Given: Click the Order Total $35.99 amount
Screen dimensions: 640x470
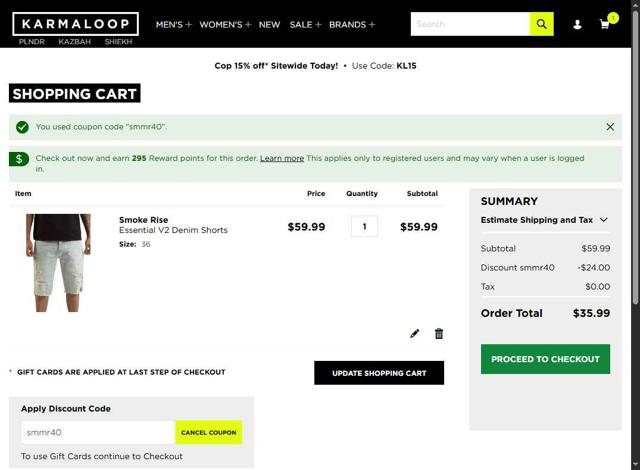Looking at the screenshot, I should click(x=591, y=313).
